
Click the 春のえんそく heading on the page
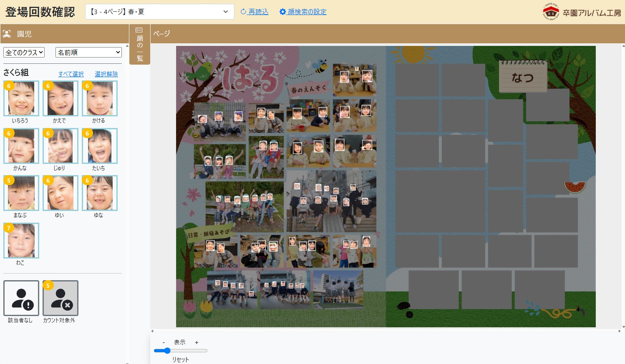308,89
